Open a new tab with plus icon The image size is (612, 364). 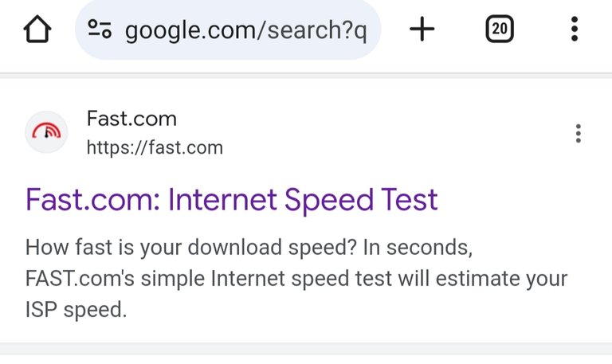click(x=422, y=29)
